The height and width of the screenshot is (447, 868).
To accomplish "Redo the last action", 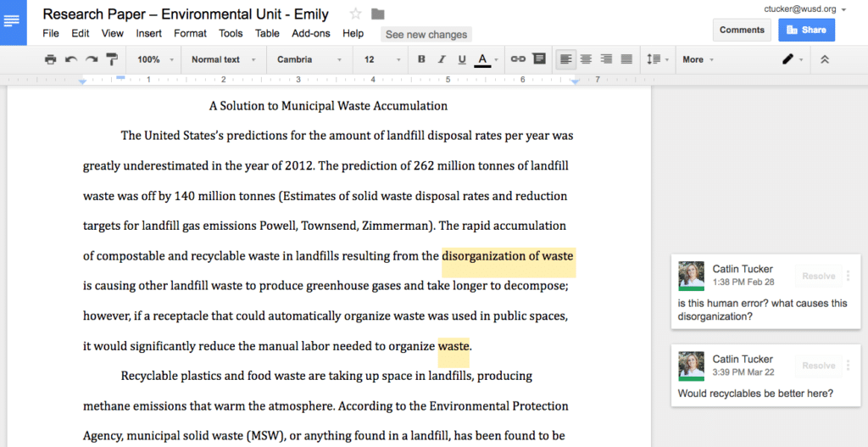I will click(x=92, y=59).
